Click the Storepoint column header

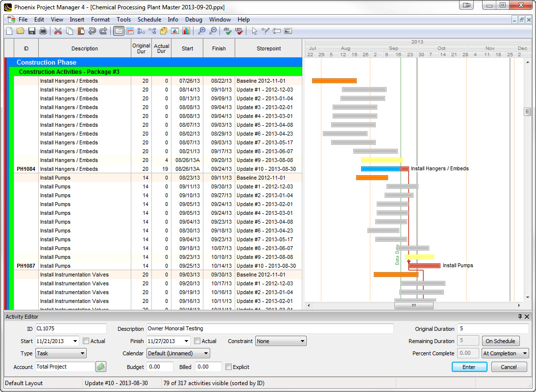point(268,48)
